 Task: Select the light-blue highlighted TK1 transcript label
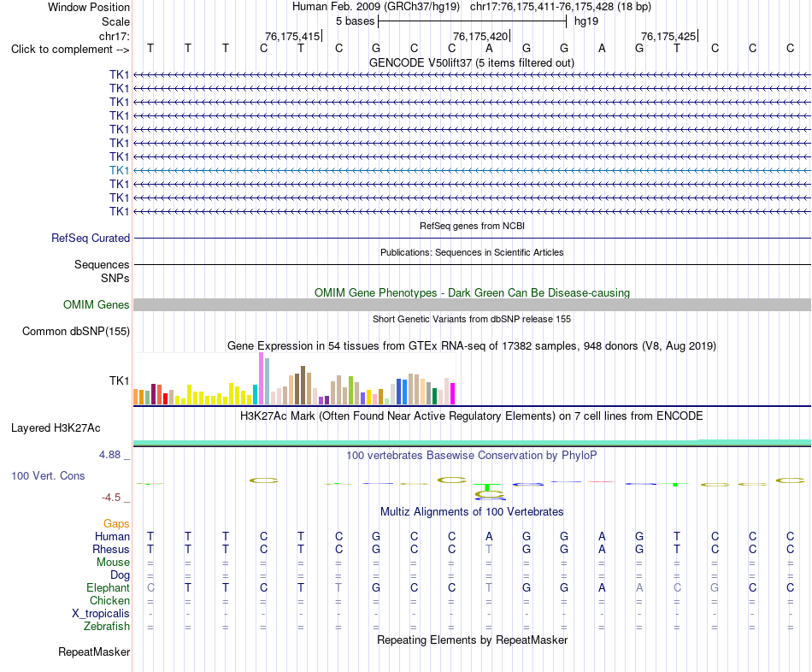click(x=119, y=170)
